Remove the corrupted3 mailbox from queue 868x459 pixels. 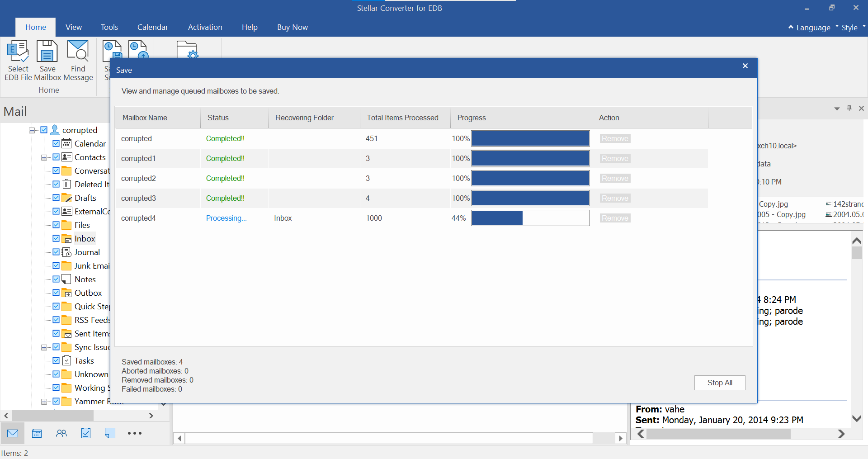click(x=615, y=198)
